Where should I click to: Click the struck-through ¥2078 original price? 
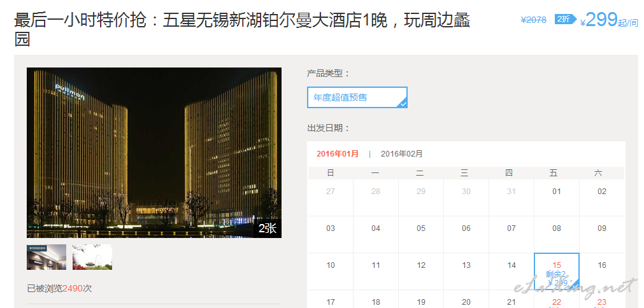[x=534, y=20]
